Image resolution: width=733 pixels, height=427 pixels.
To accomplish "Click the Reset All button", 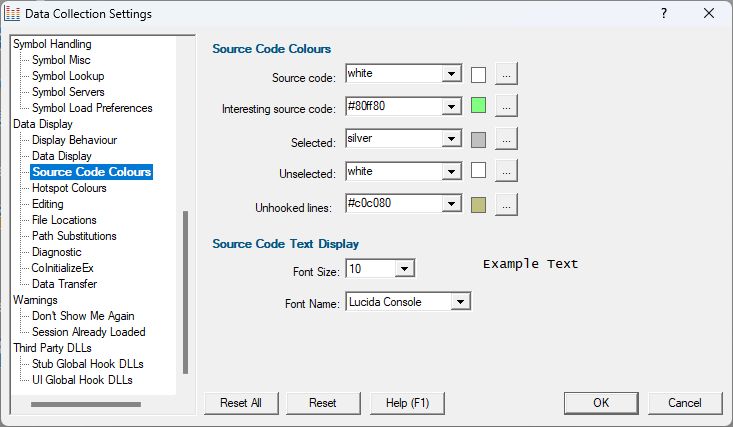I will click(241, 403).
